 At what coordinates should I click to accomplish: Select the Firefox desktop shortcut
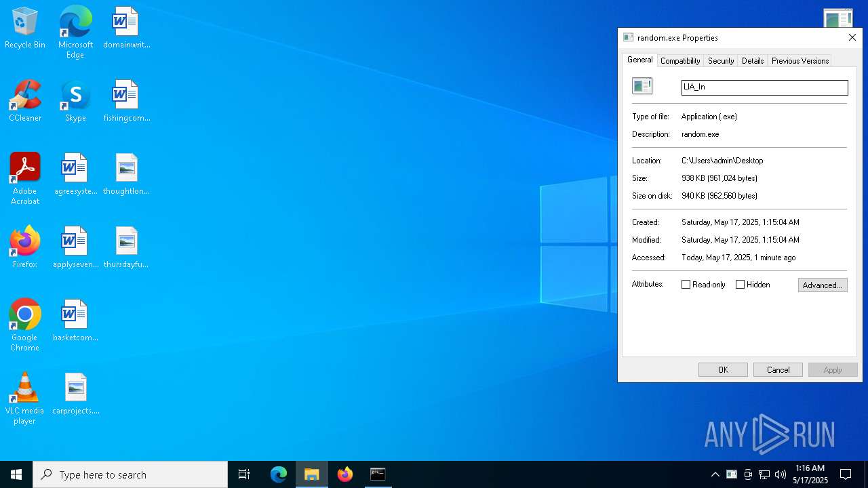[25, 247]
